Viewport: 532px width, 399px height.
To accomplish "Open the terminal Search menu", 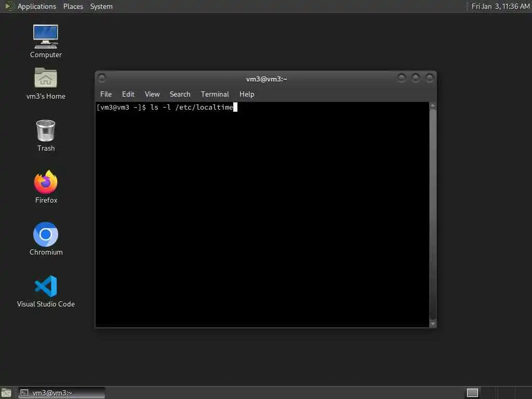I will point(180,95).
